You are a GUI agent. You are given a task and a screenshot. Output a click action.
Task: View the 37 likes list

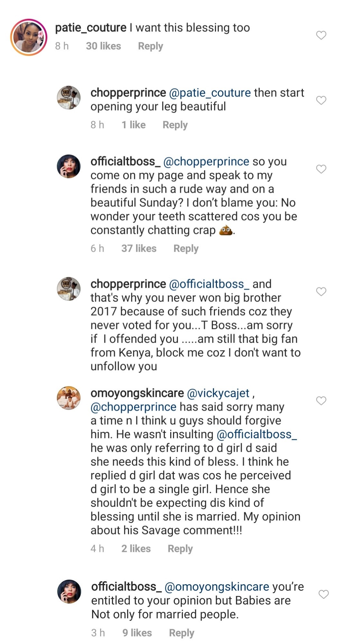[139, 249]
